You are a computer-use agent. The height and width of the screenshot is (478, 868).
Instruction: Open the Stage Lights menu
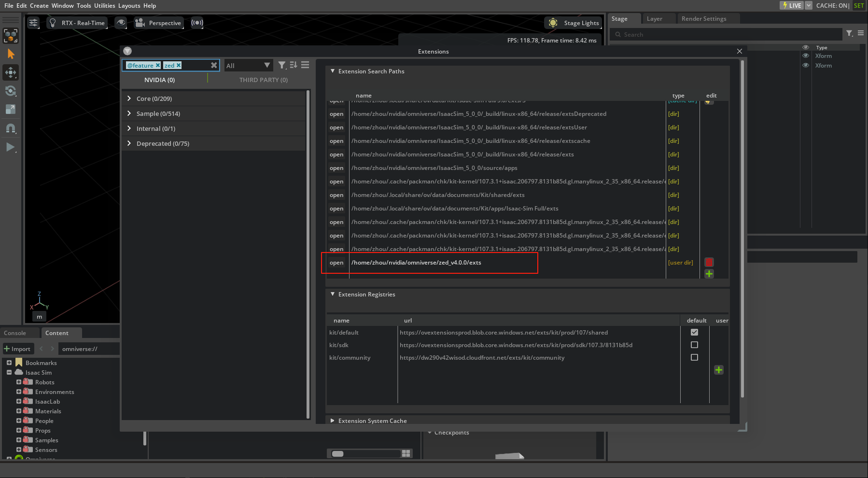574,23
